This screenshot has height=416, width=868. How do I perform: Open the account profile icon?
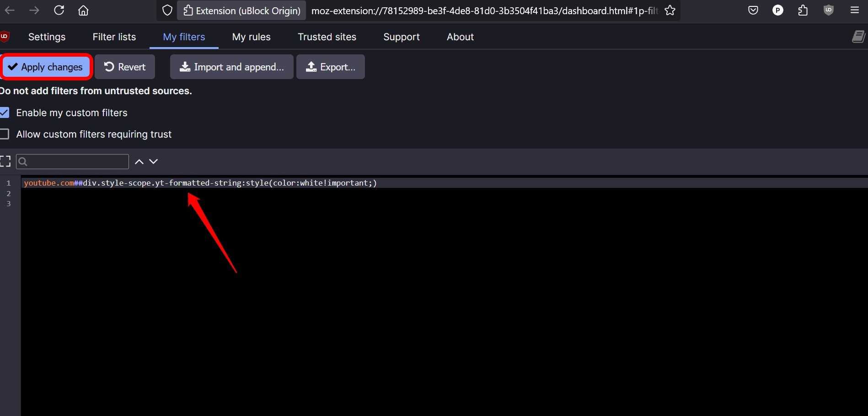click(x=778, y=10)
